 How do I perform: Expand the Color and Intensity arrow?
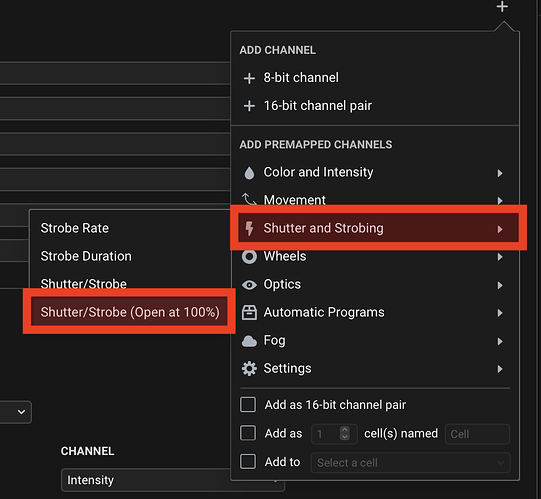pos(500,173)
